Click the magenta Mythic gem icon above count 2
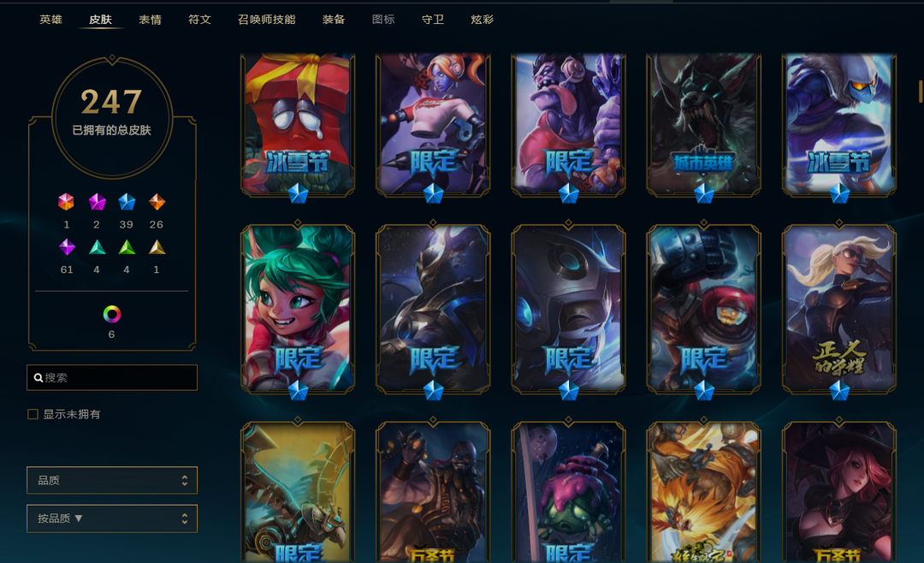Viewport: 924px width, 563px height. tap(97, 202)
